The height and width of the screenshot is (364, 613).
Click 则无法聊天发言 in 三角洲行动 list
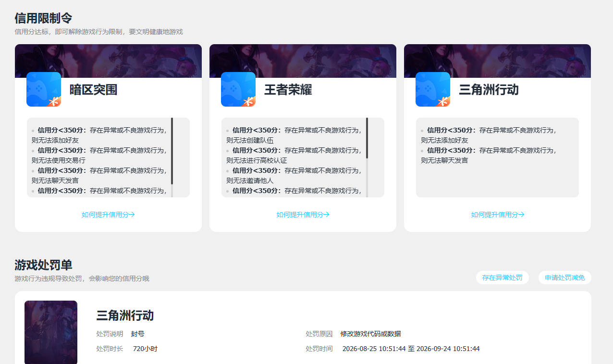tap(444, 160)
